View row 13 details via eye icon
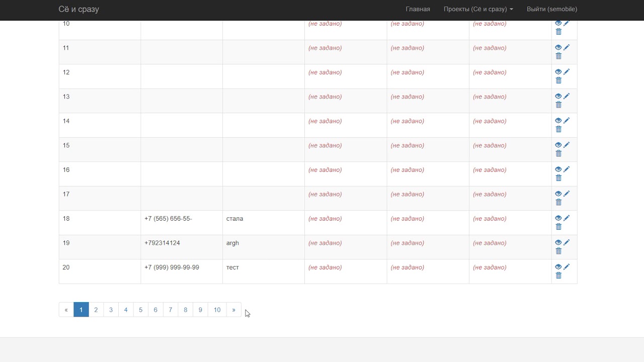644x362 pixels. coord(558,96)
